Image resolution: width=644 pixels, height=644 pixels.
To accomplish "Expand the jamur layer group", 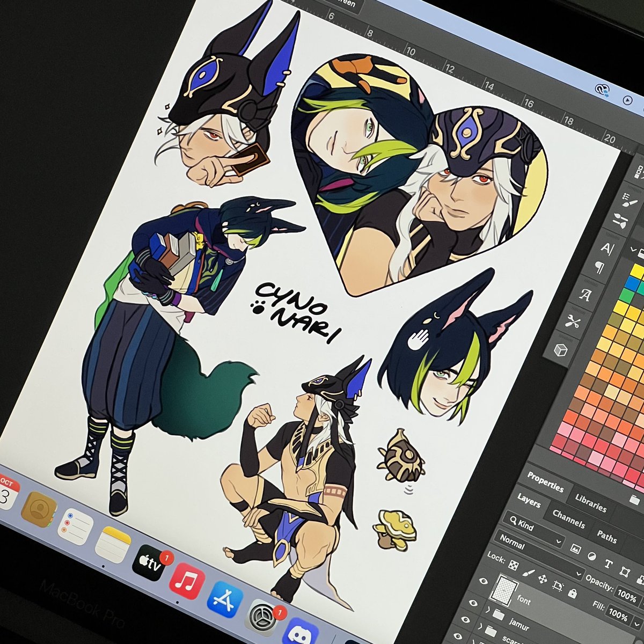I will click(x=488, y=610).
